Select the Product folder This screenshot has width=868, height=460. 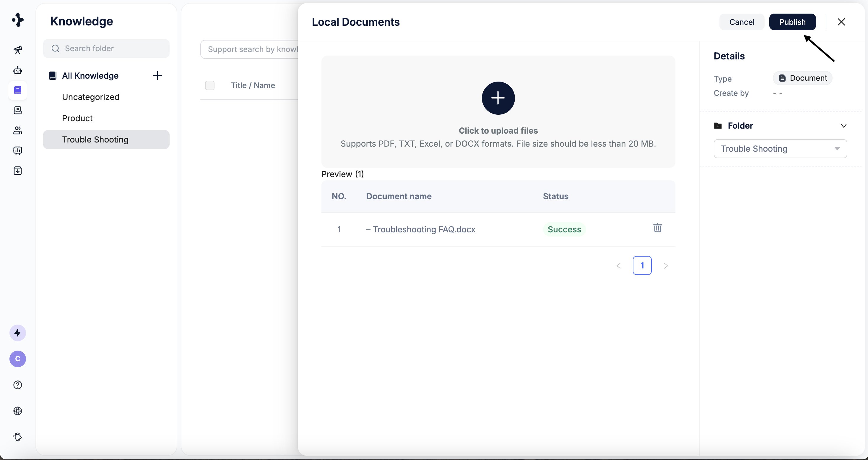pyautogui.click(x=106, y=118)
